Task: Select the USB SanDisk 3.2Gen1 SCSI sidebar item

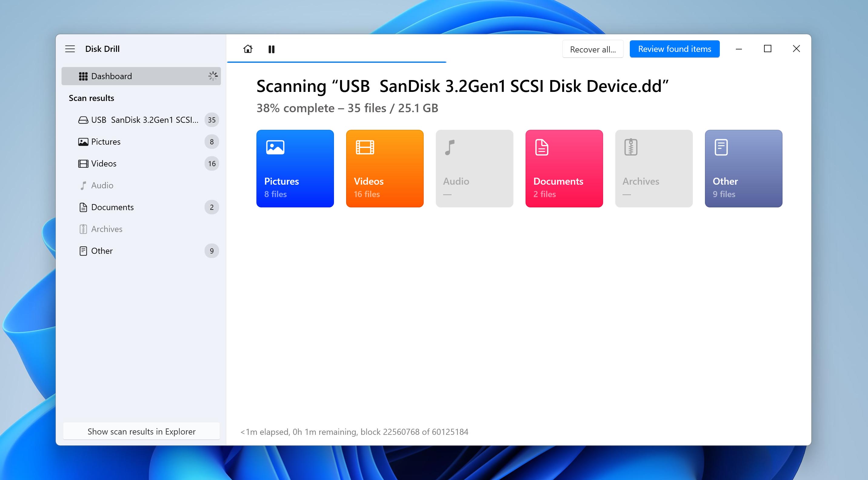Action: click(x=141, y=120)
